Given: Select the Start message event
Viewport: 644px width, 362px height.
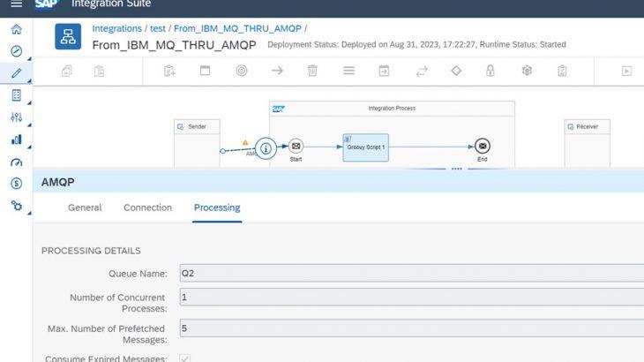Looking at the screenshot, I should tap(296, 146).
